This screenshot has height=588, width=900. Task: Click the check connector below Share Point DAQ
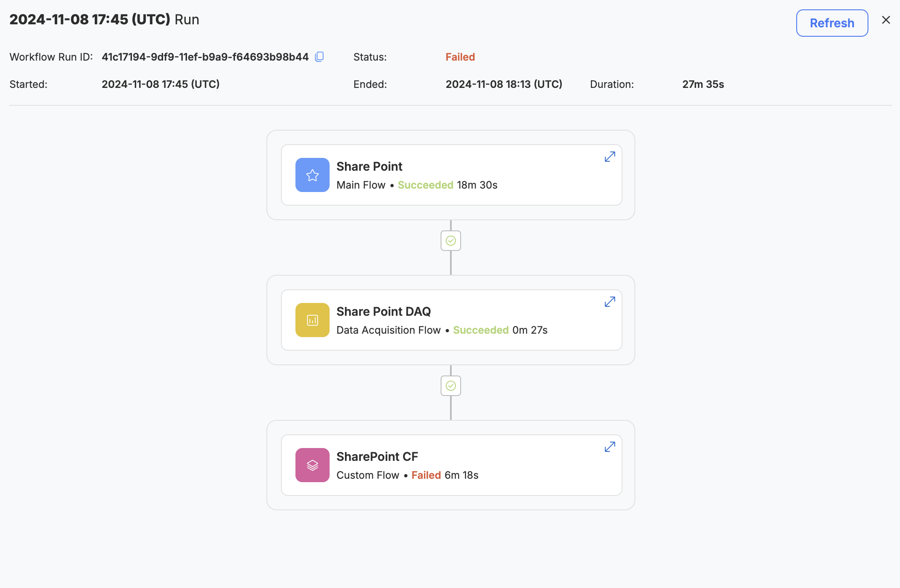coord(451,386)
